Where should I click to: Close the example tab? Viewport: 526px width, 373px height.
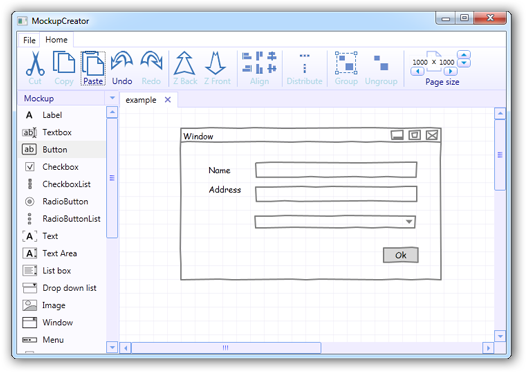[x=168, y=100]
